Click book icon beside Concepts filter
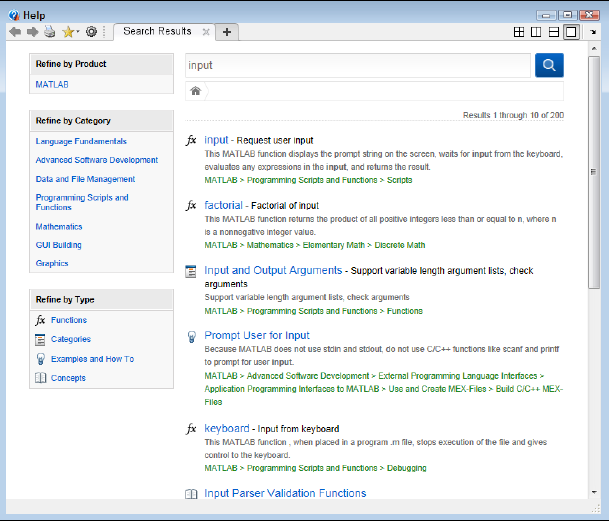The image size is (609, 521). point(40,378)
